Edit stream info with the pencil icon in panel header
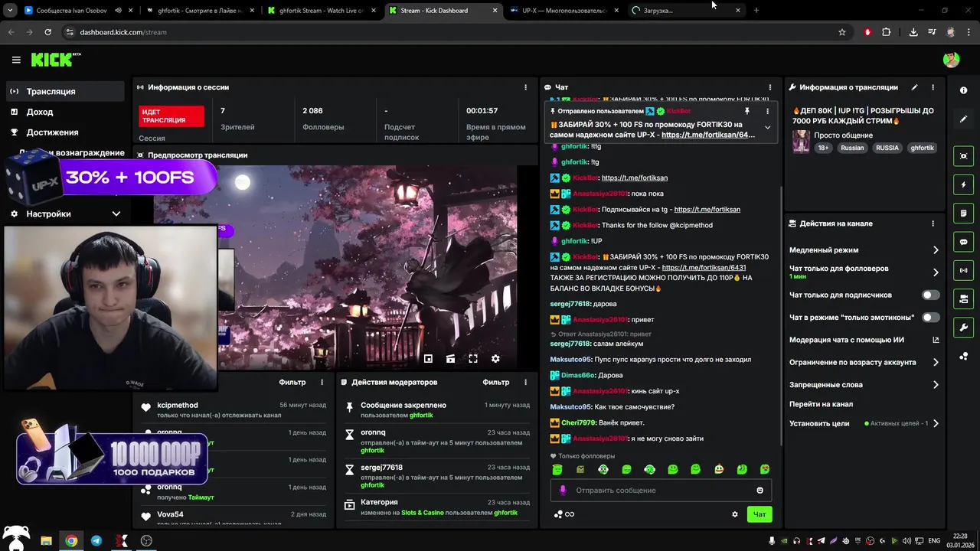This screenshot has width=980, height=551. point(914,87)
